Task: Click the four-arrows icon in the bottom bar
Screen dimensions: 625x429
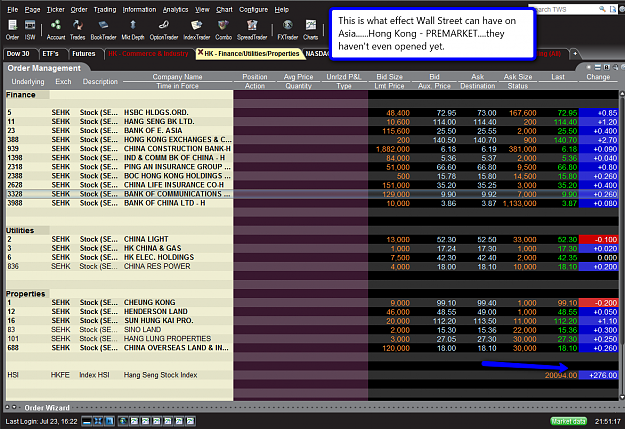Action: tap(98, 421)
